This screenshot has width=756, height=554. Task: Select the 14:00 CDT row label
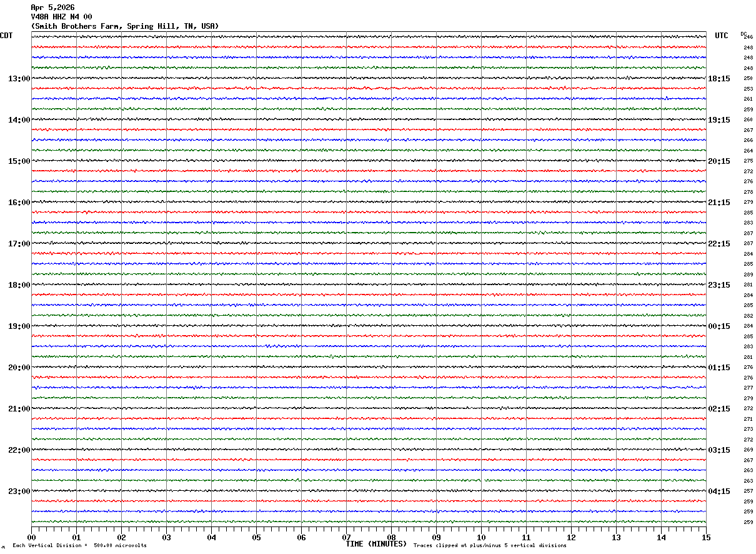[19, 120]
